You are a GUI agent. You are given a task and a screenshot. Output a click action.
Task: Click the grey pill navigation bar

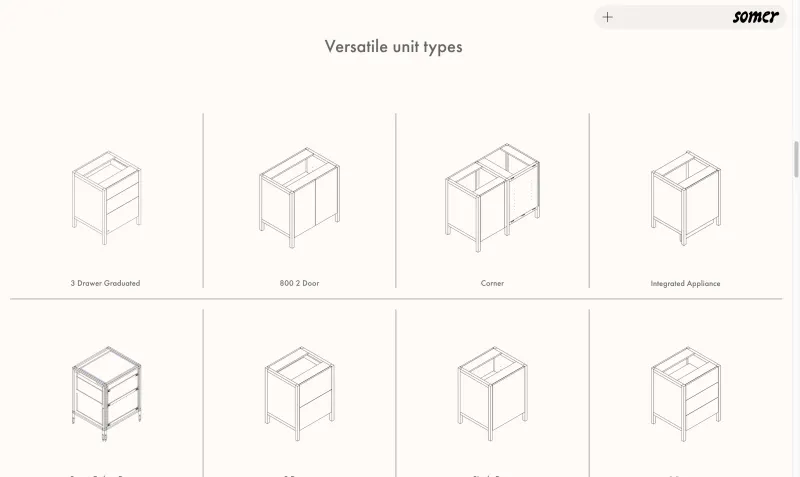pos(690,17)
